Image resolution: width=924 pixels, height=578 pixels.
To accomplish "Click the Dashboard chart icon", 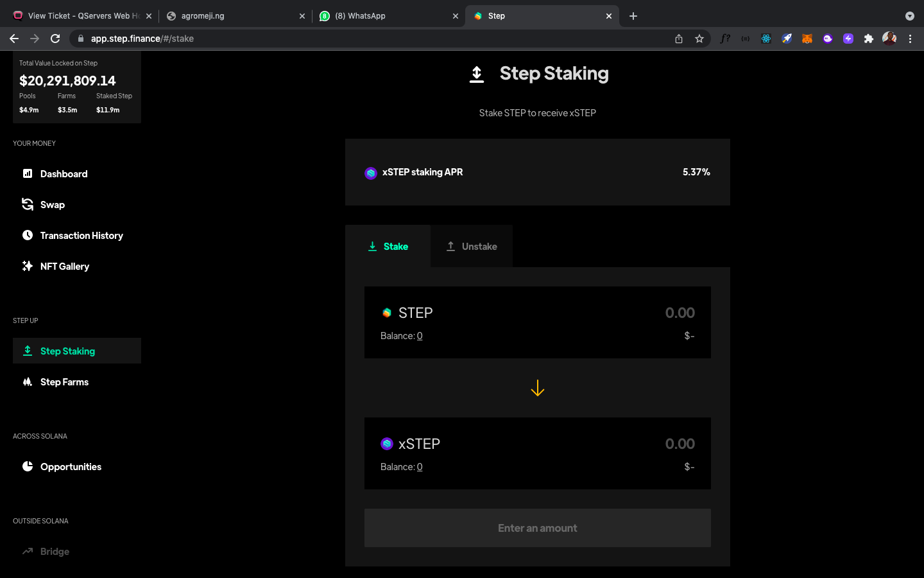I will point(28,173).
